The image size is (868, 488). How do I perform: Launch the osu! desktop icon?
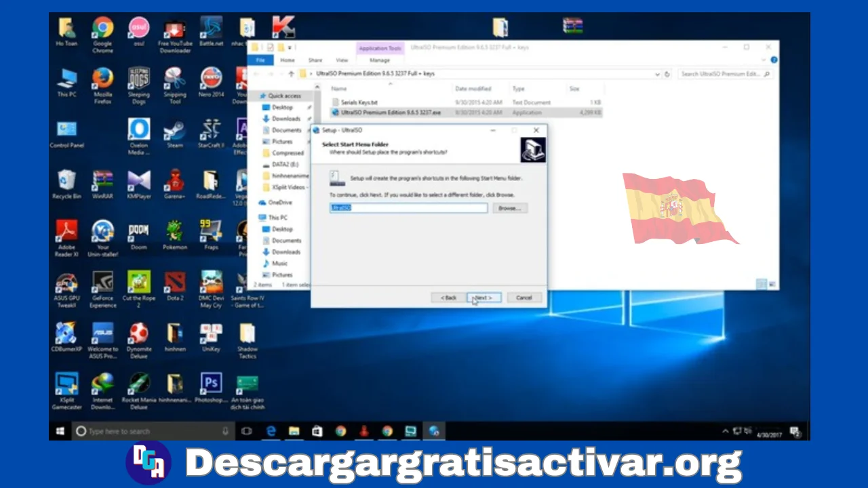point(139,33)
